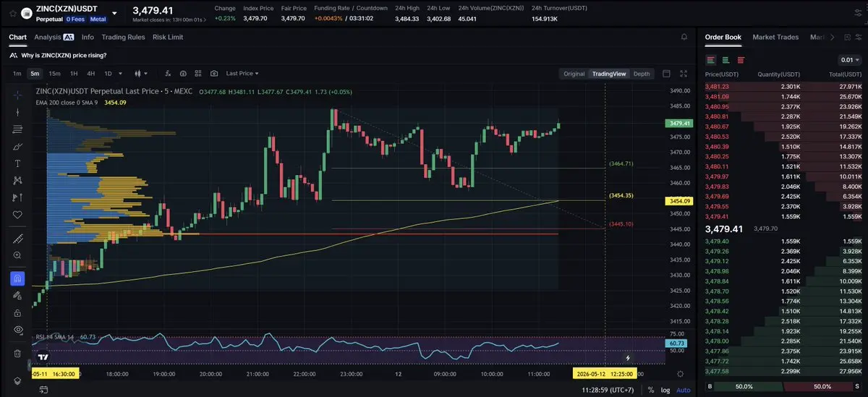Switch to the 15m timeframe
Image resolution: width=868 pixels, height=397 pixels.
click(54, 73)
